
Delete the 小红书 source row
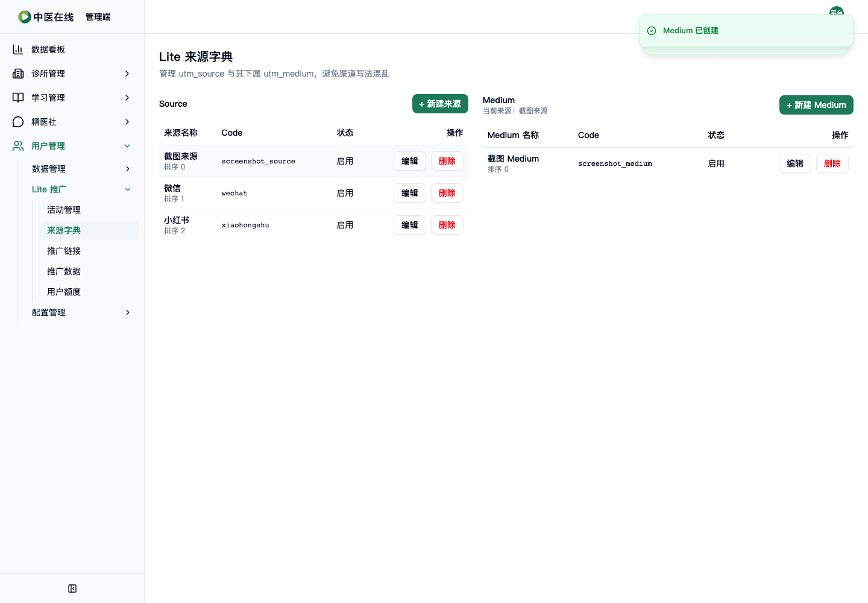[x=447, y=225]
